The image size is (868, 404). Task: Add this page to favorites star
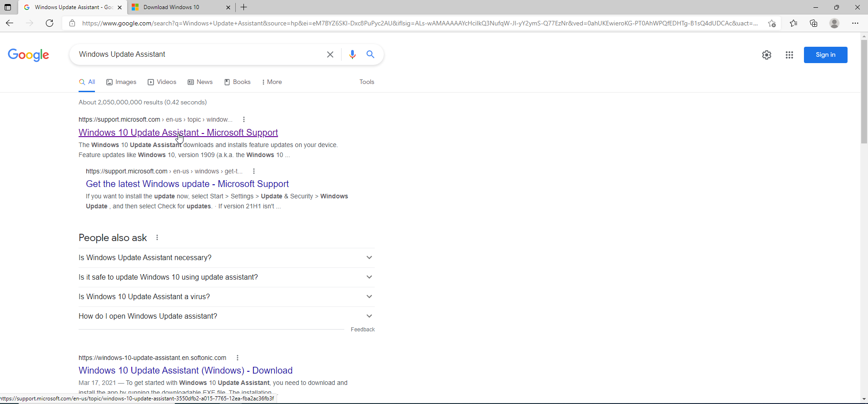[772, 23]
